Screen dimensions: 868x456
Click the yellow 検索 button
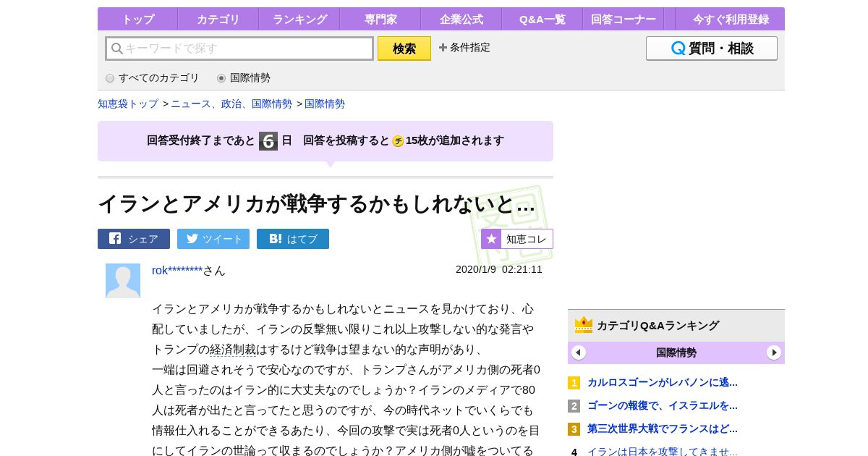tap(404, 48)
